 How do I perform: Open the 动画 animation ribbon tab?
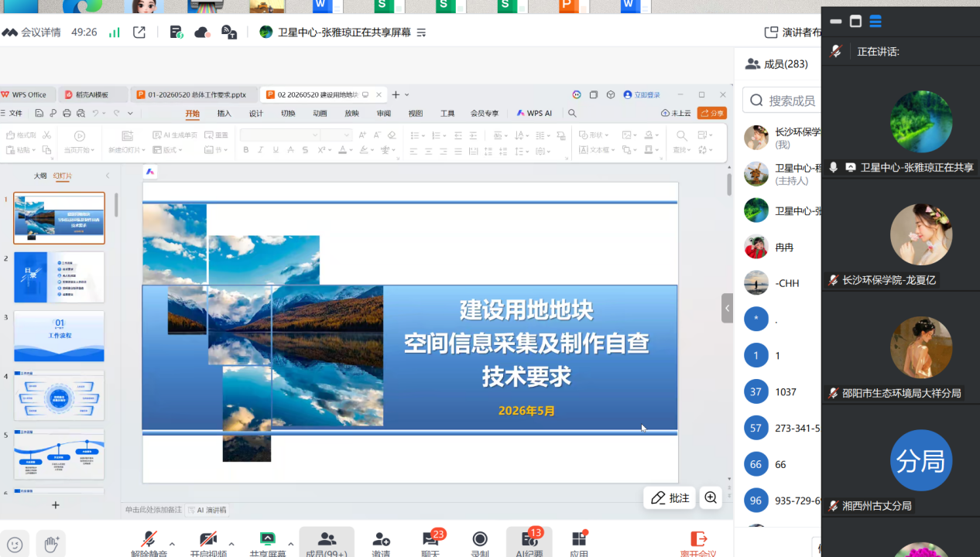click(320, 113)
